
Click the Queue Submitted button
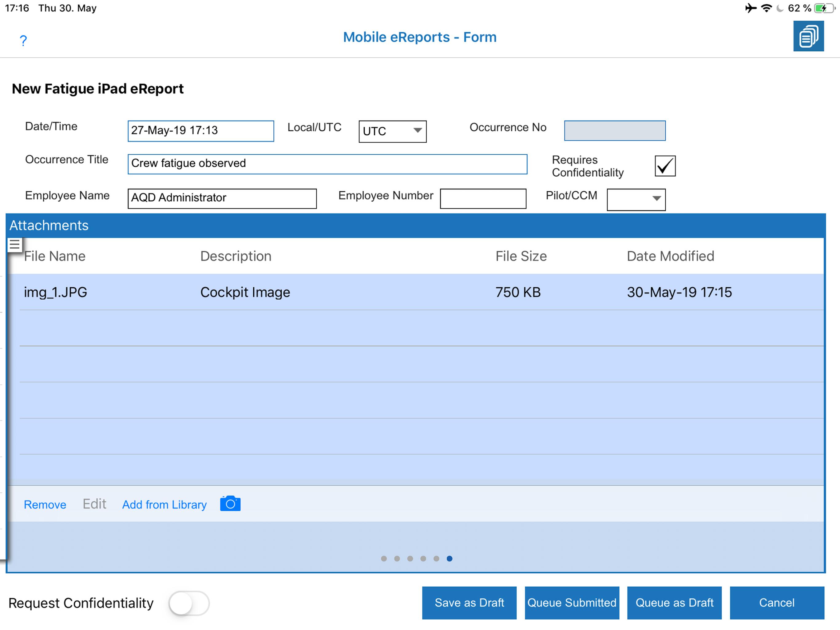point(572,603)
